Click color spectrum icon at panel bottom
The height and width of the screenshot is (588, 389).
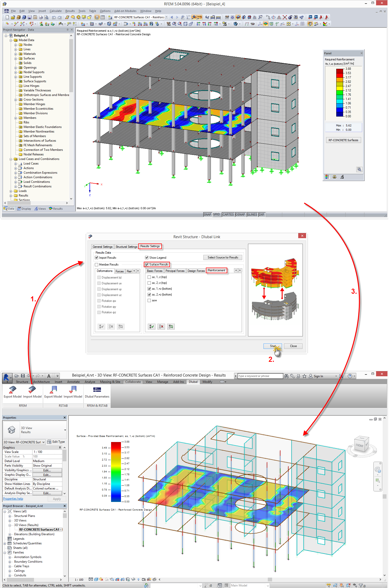pyautogui.click(x=327, y=177)
